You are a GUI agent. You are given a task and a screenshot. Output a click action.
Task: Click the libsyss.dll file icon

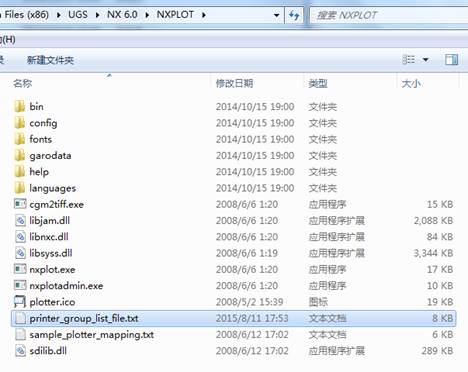coord(20,253)
